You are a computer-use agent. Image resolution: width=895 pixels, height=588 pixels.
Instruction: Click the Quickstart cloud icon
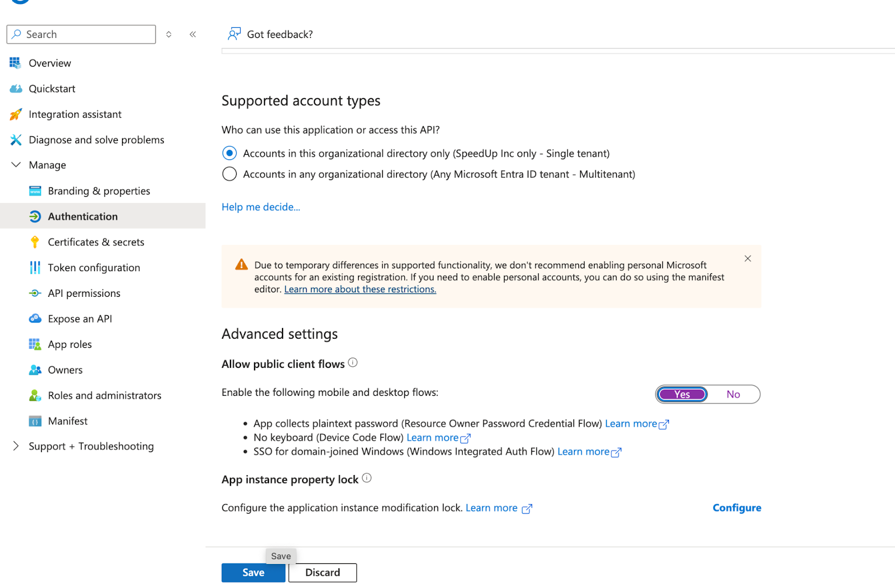tap(16, 89)
